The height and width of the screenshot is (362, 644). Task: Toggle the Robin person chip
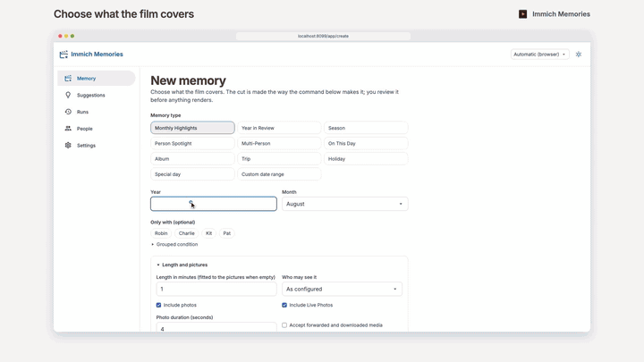pyautogui.click(x=161, y=233)
